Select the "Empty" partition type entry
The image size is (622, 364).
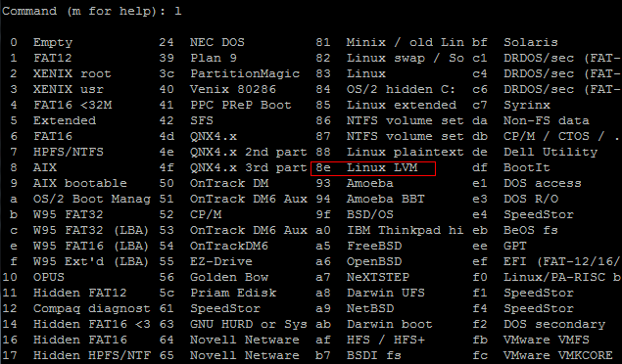53,42
